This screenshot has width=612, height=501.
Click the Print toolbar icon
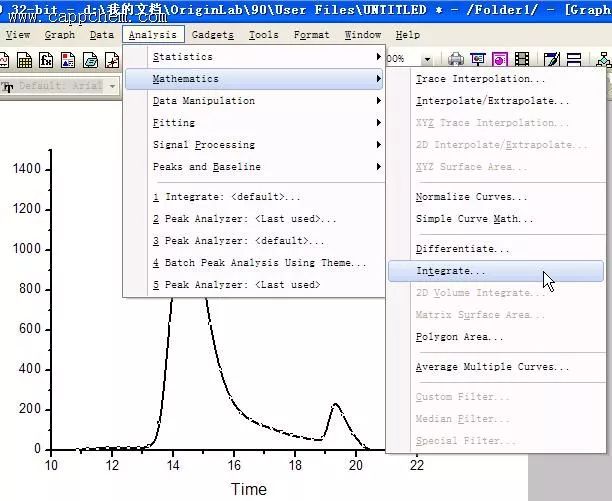tap(456, 59)
